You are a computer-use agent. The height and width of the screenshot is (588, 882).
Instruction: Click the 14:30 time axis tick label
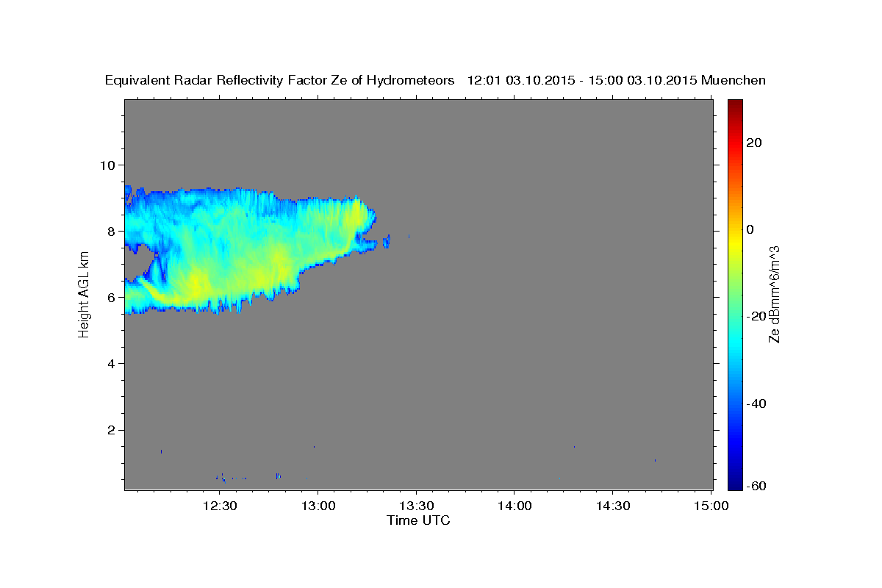(612, 506)
